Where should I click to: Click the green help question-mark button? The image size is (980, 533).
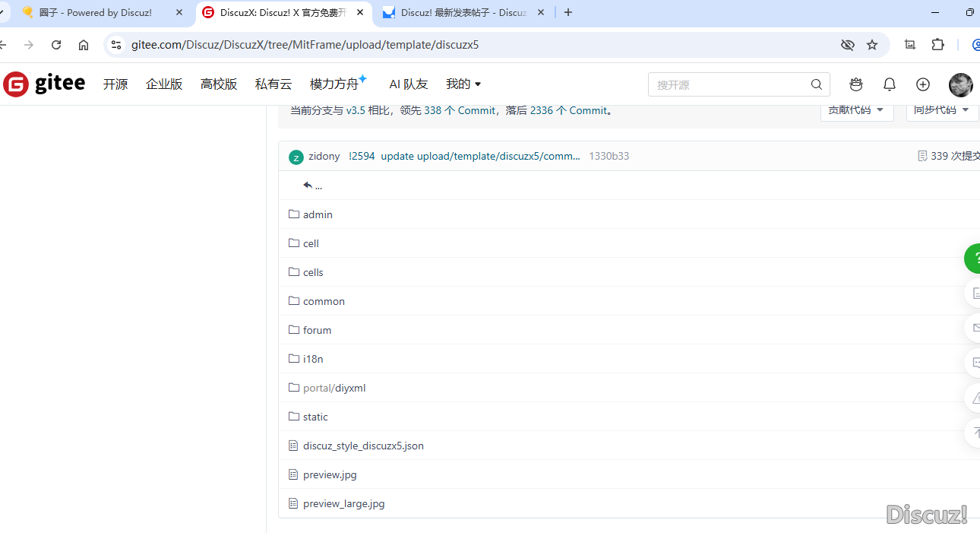(x=972, y=259)
